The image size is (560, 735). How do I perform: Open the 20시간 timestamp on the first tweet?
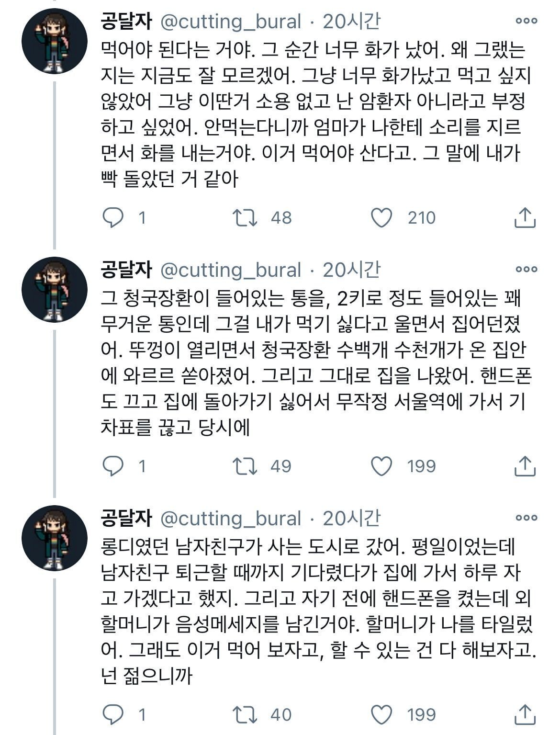351,22
